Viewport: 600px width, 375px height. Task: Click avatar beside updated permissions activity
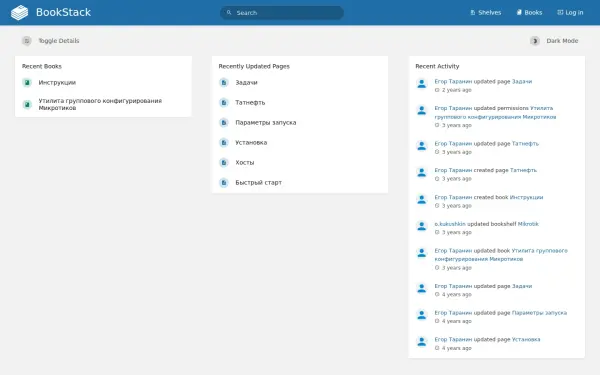[x=422, y=111]
